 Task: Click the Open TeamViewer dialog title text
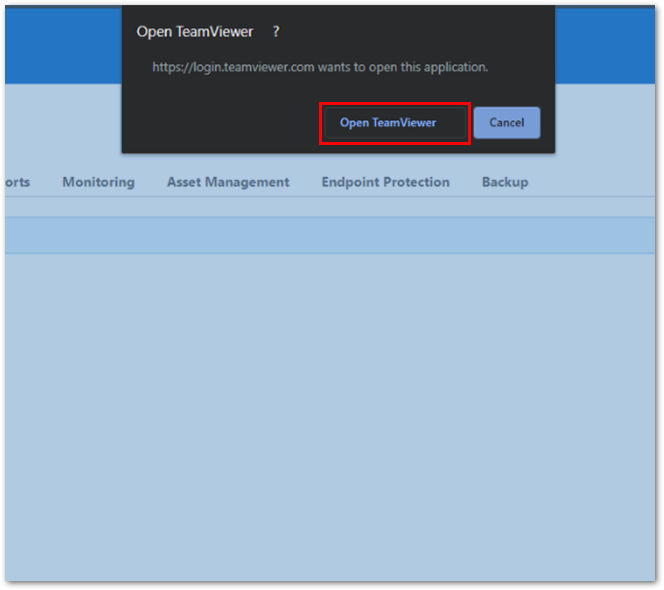[x=194, y=32]
